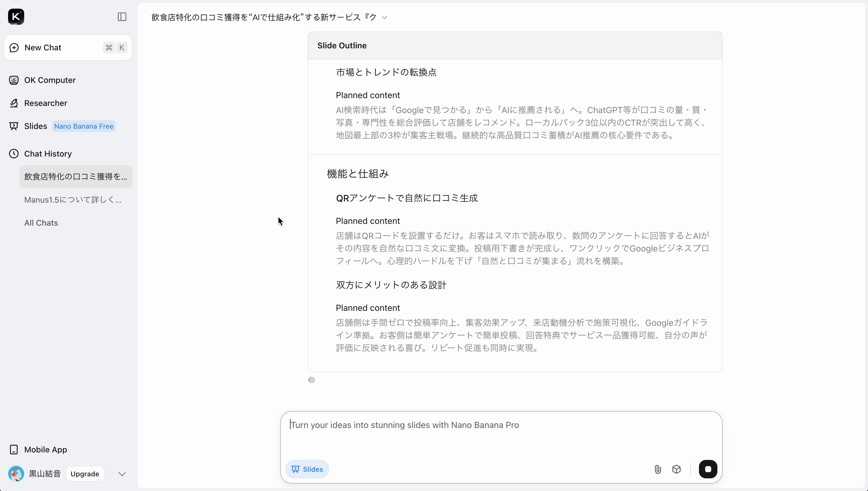Select the 飲食店特化の口コミ獲得を chat entry

[x=75, y=177]
